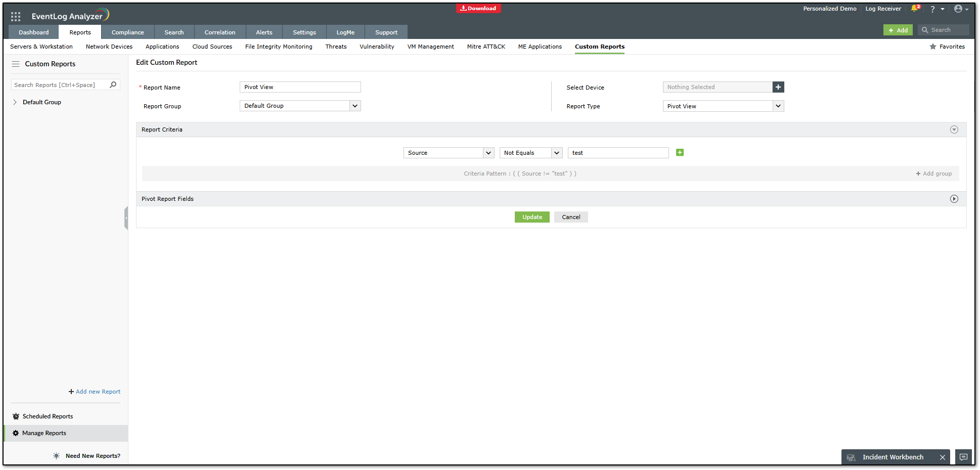The height and width of the screenshot is (470, 980).
Task: Click Add group link
Action: click(934, 174)
